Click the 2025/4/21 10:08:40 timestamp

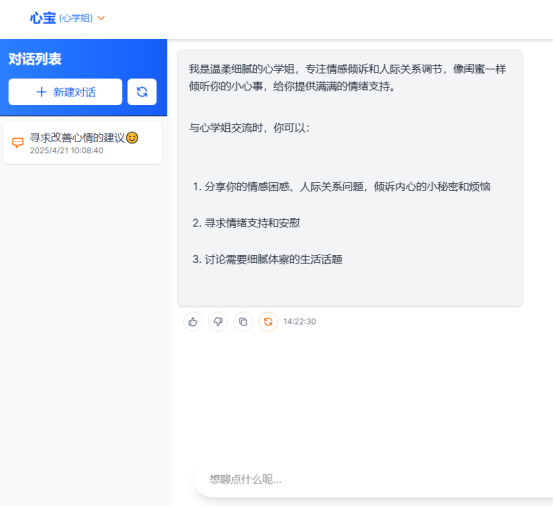pos(66,151)
